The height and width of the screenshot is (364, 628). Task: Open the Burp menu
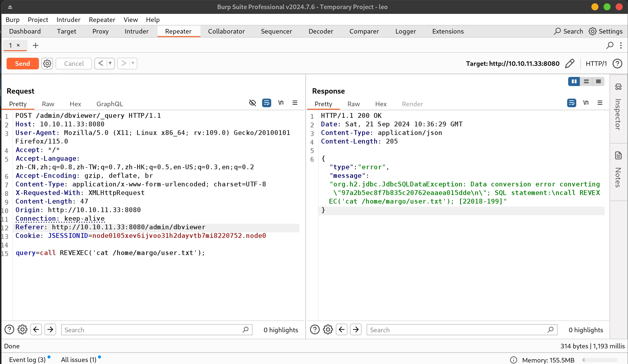(x=13, y=20)
